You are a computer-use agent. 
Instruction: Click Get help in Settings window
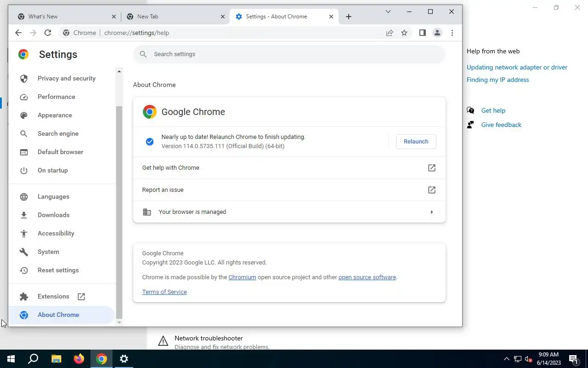493,110
